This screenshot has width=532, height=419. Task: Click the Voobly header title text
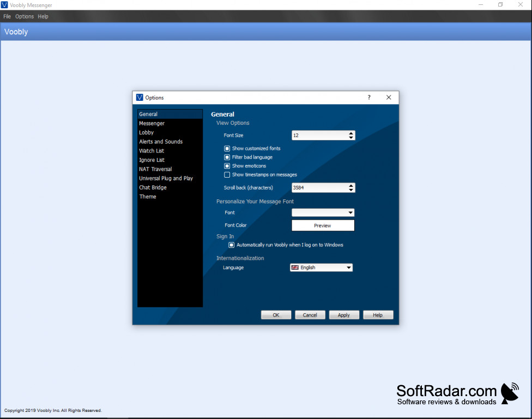pyautogui.click(x=16, y=32)
